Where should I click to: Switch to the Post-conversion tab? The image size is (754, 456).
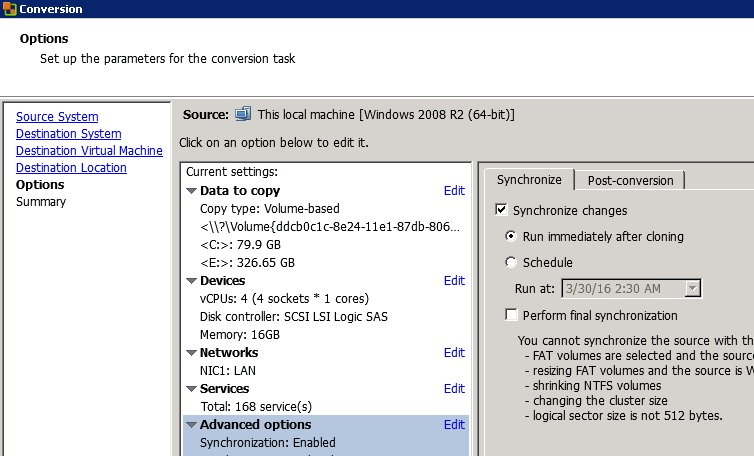(630, 181)
